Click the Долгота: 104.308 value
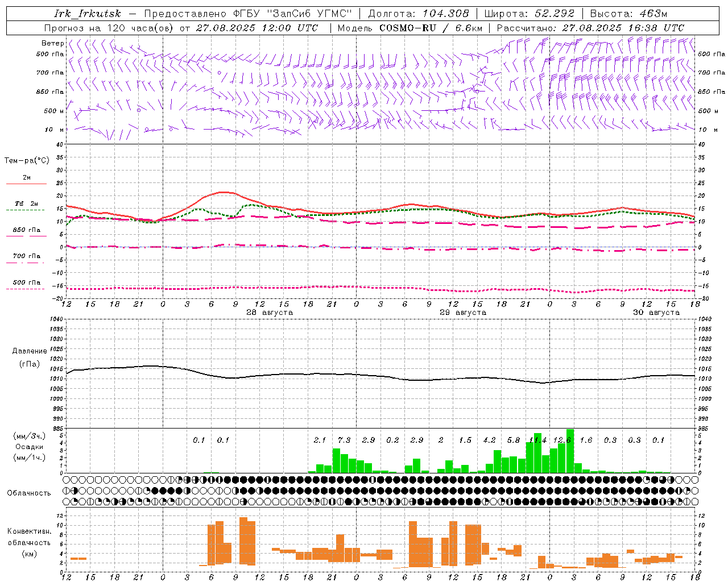 point(419,14)
